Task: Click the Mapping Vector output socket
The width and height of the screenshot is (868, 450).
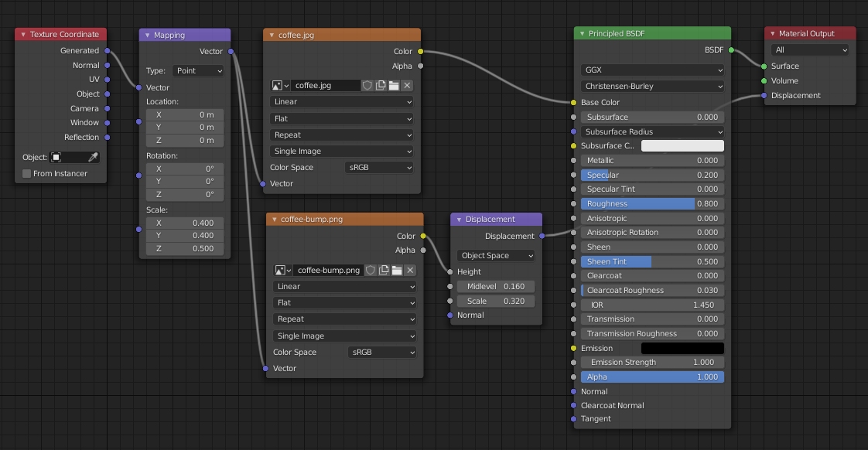Action: pos(231,52)
